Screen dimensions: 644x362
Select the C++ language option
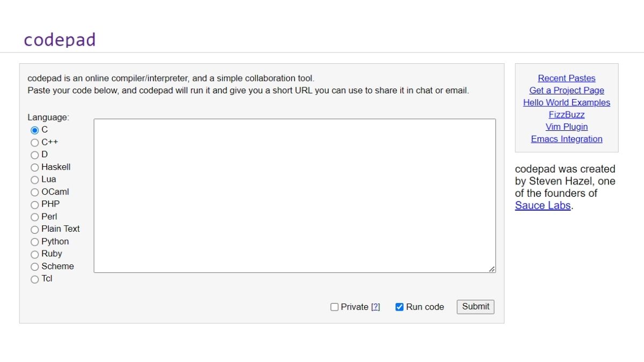click(35, 143)
